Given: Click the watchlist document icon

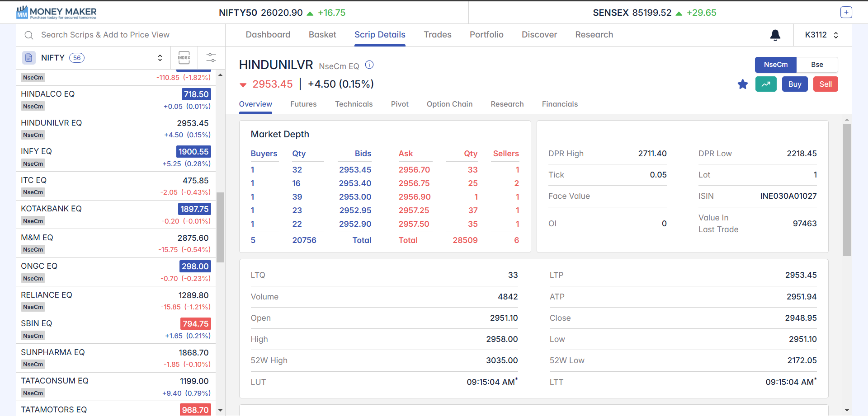Looking at the screenshot, I should 29,58.
